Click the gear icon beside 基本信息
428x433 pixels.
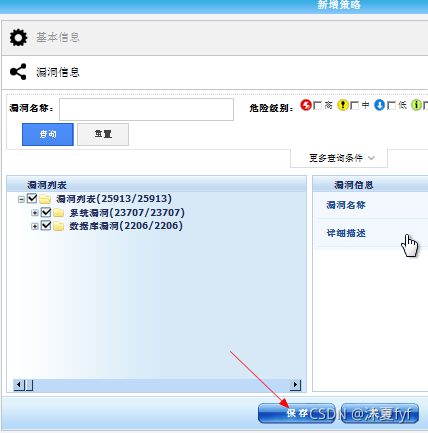tap(18, 37)
